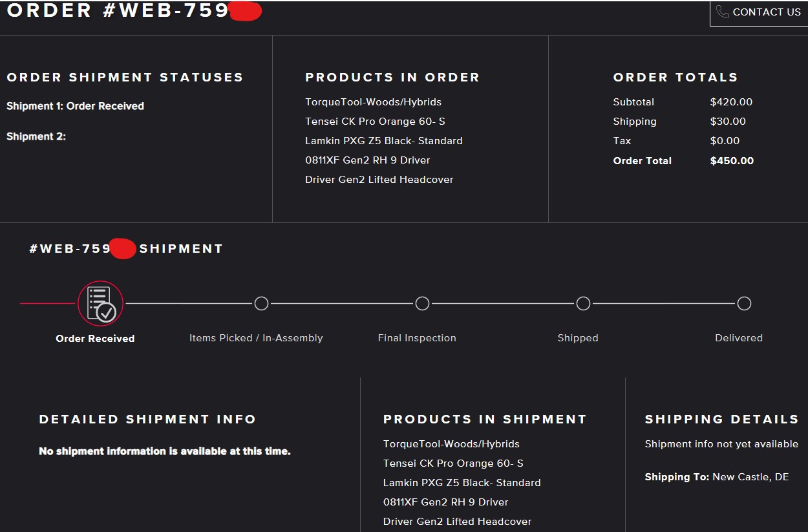Click the Products in Order heading
Viewport: 808px width, 532px height.
tap(392, 78)
